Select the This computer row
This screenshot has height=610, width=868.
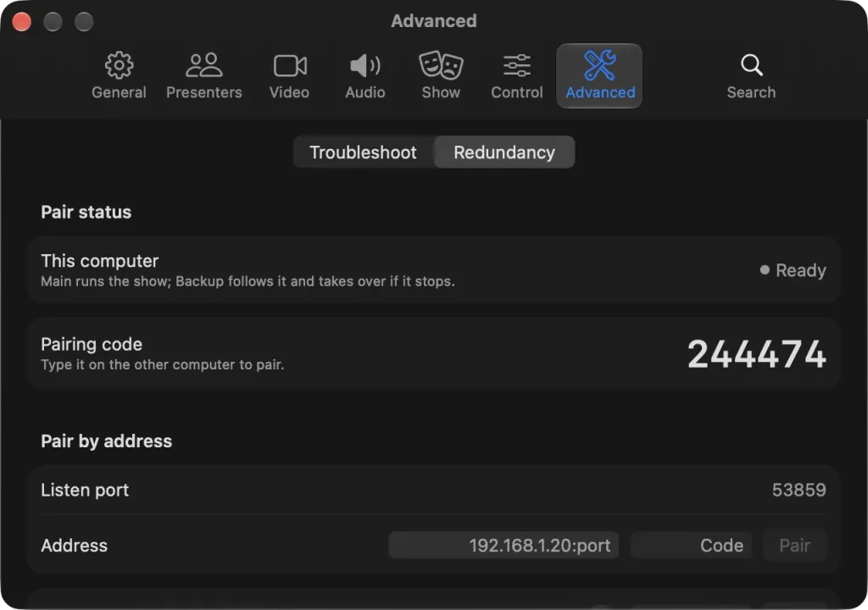click(x=434, y=269)
